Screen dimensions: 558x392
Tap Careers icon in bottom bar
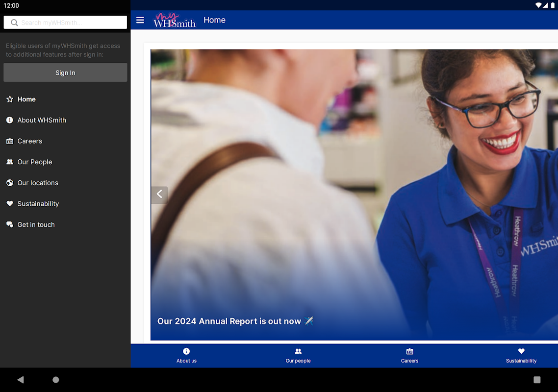coord(409,351)
